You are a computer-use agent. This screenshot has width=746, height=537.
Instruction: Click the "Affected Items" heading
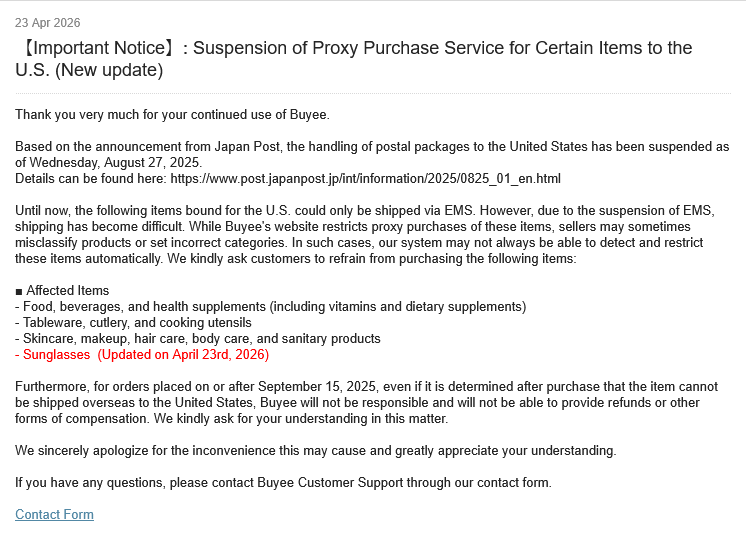(68, 290)
